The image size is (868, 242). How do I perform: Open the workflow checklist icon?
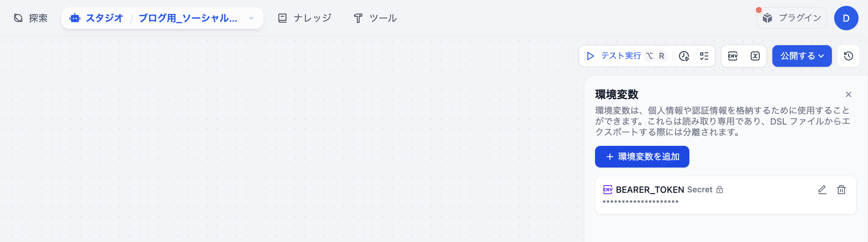(704, 56)
